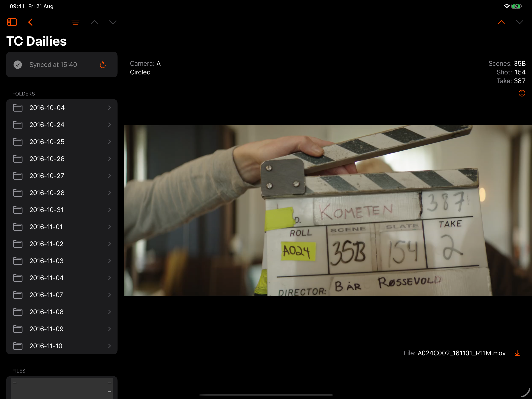Expand chevron for folder 2016-10-31
Screen dimensions: 532x399
pyautogui.click(x=109, y=210)
